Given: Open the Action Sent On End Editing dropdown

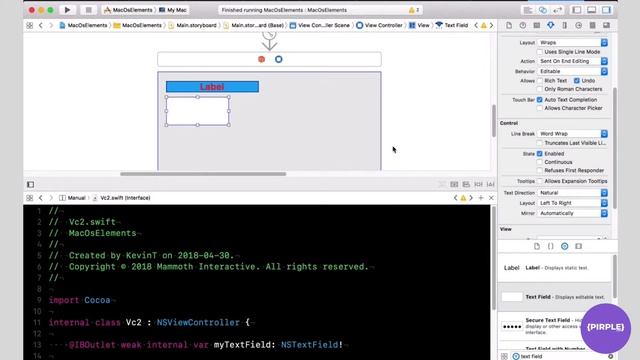Looking at the screenshot, I should point(573,61).
